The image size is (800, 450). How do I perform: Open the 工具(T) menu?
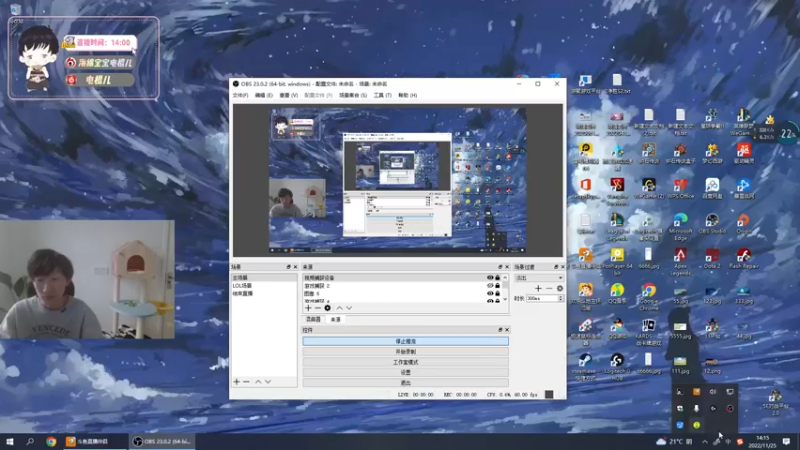[383, 95]
